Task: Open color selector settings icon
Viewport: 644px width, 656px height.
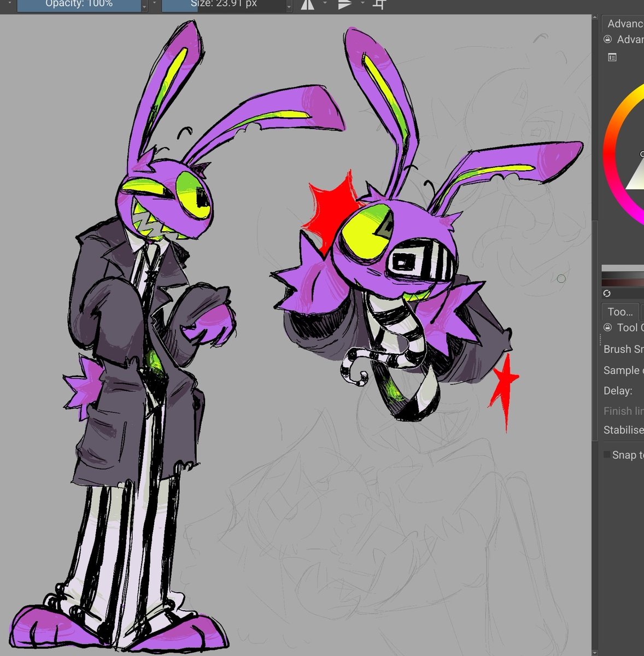Action: (x=612, y=57)
